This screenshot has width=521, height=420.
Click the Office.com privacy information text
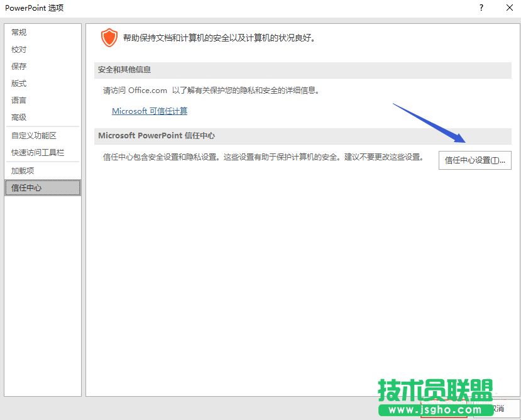coord(211,91)
